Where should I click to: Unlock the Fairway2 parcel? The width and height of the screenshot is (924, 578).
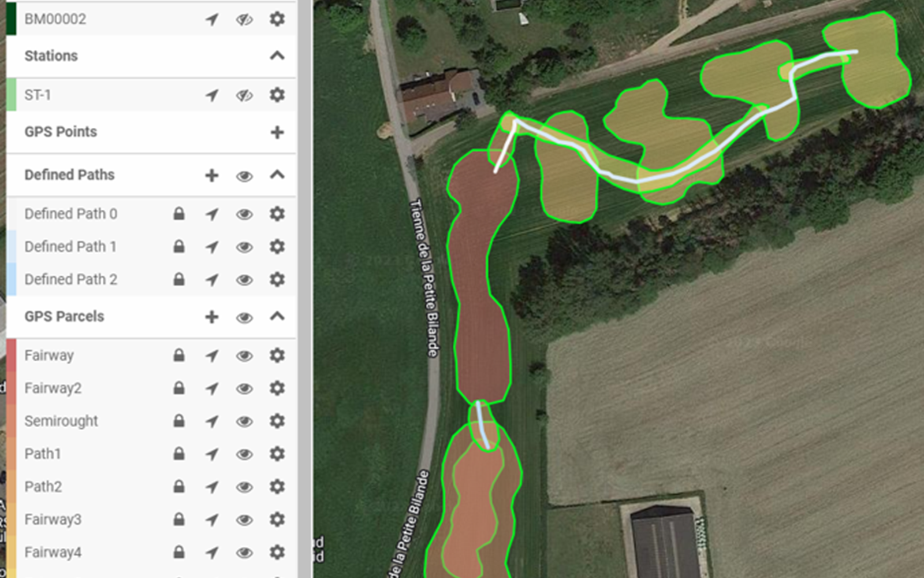click(179, 388)
